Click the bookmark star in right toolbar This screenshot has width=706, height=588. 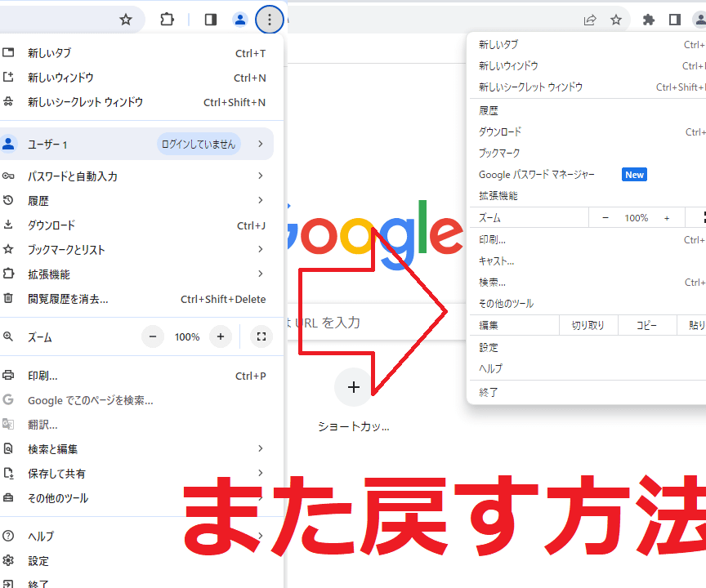tap(616, 20)
